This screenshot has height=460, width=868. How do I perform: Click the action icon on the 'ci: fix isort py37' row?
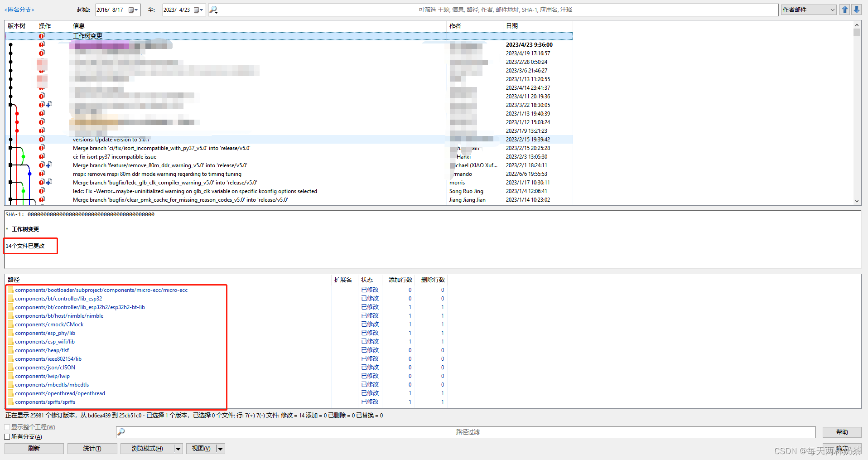(x=42, y=156)
